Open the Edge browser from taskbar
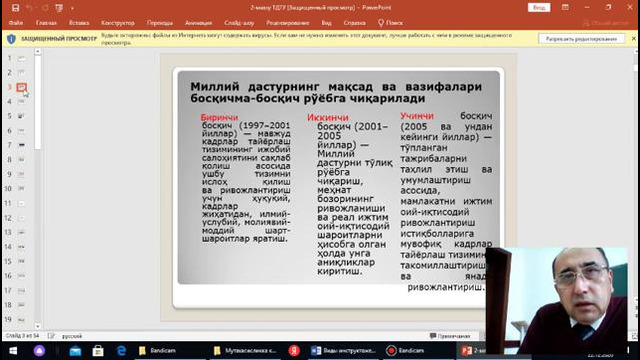 pyautogui.click(x=121, y=351)
